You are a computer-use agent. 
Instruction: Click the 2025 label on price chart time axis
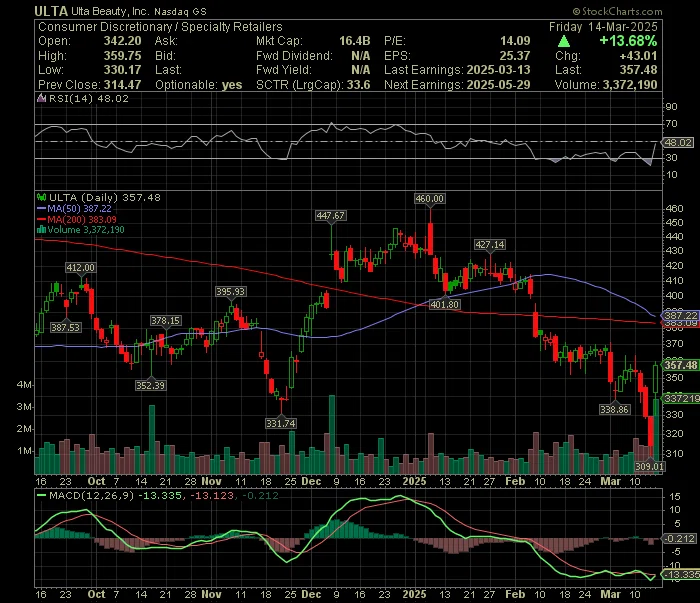[414, 482]
